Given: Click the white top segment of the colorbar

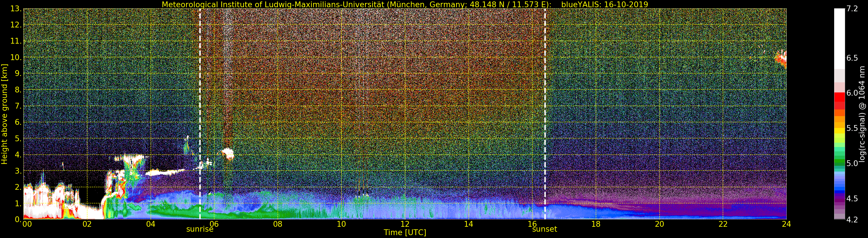Looking at the screenshot, I should tap(839, 39).
